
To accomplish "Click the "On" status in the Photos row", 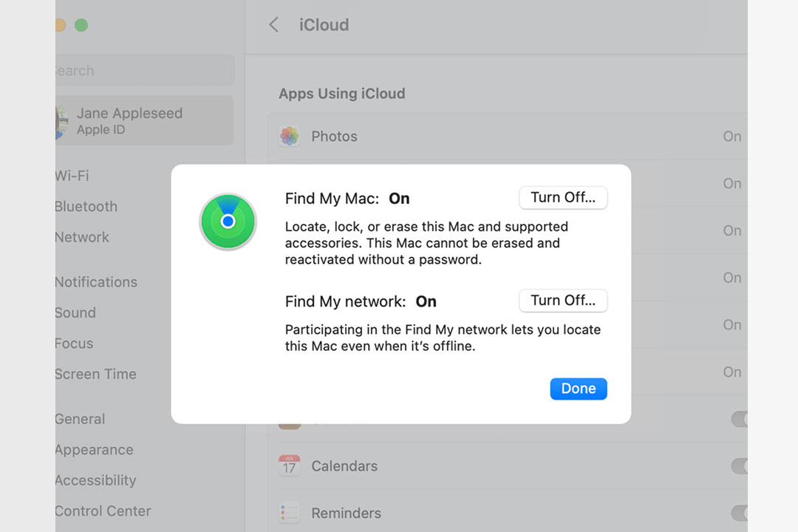I will click(x=731, y=137).
